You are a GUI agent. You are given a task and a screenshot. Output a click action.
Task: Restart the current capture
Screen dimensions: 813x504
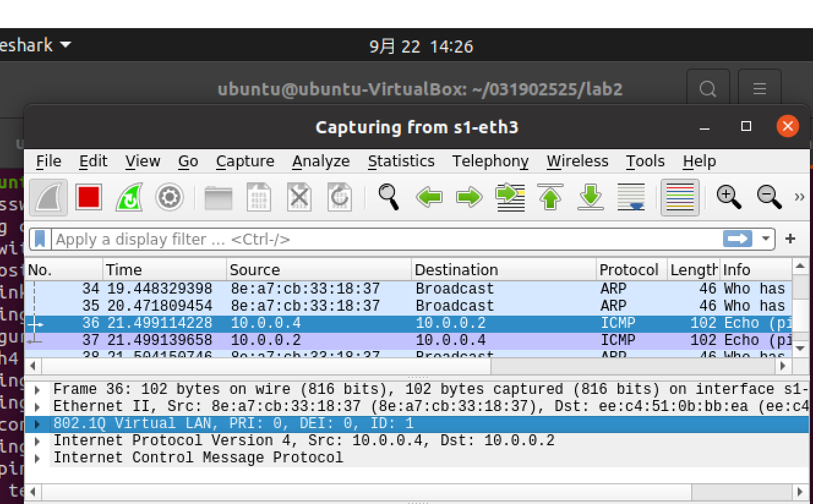click(x=129, y=198)
